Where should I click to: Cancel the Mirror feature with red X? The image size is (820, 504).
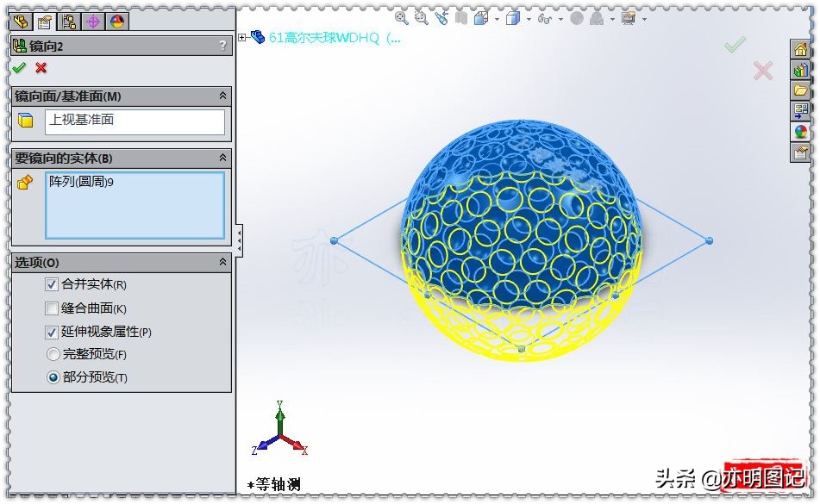coord(40,68)
